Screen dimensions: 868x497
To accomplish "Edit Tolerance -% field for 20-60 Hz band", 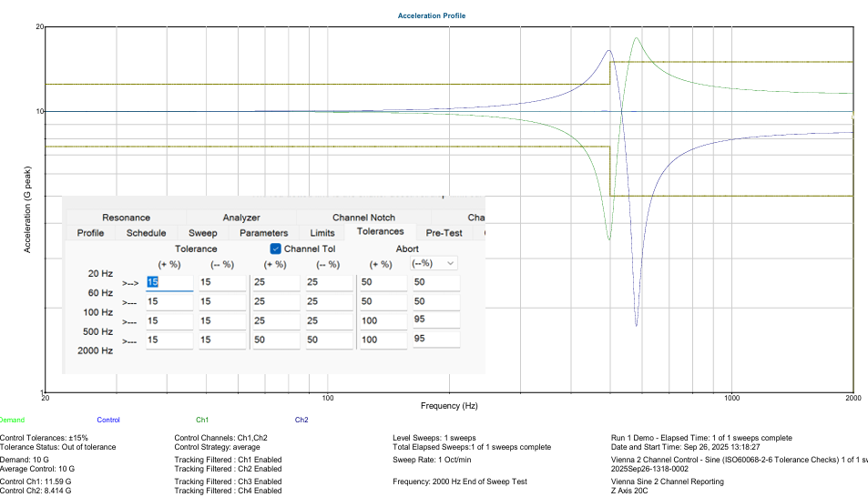I will tap(222, 282).
